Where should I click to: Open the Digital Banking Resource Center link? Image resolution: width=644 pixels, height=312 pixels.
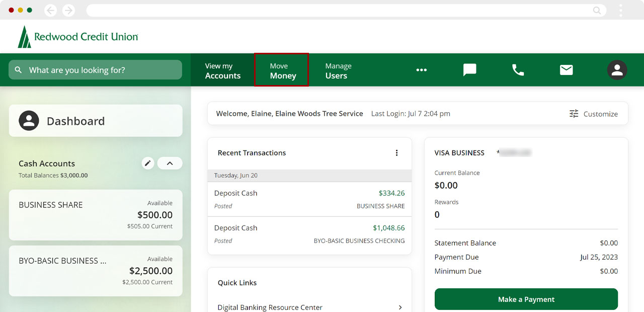tap(270, 307)
